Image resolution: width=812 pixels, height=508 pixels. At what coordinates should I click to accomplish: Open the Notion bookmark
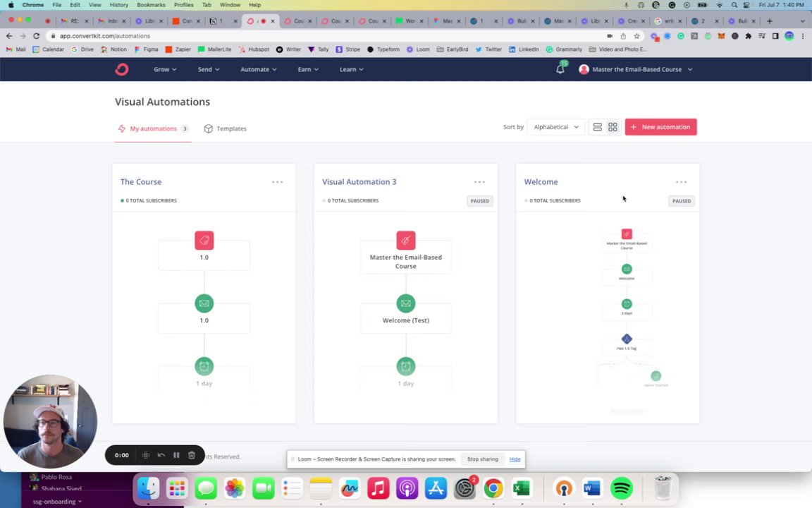click(x=113, y=49)
